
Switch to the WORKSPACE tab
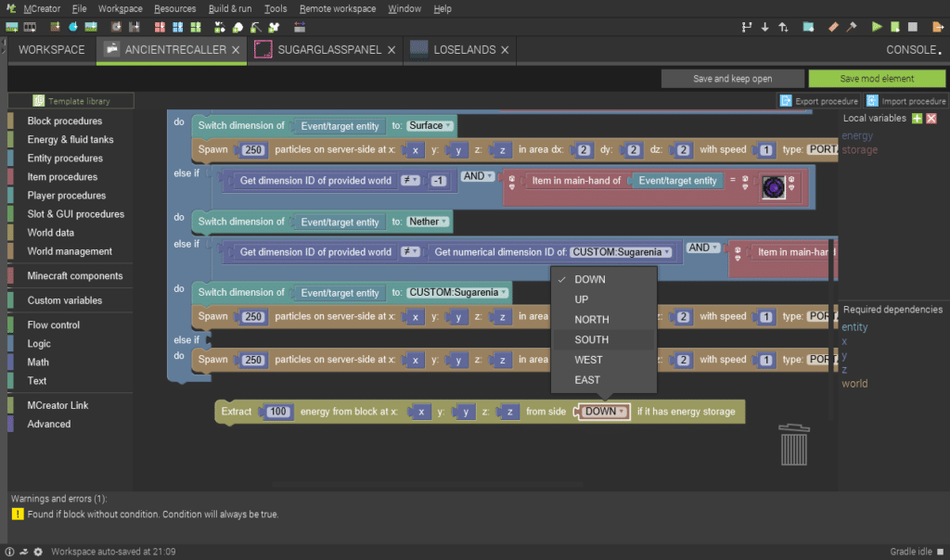[52, 50]
